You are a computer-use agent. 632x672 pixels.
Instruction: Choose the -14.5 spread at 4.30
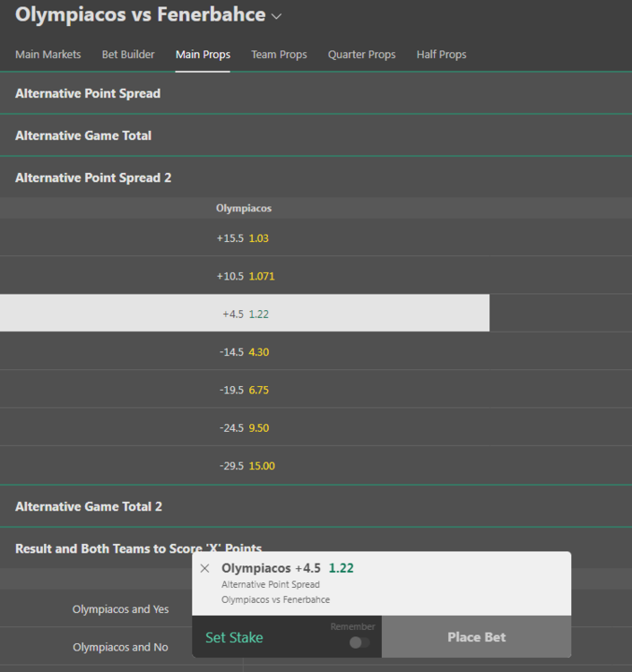245,352
